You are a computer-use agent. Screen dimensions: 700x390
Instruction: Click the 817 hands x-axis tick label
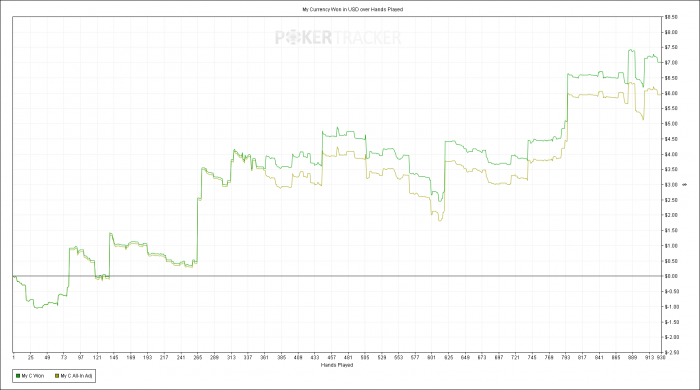[582, 358]
